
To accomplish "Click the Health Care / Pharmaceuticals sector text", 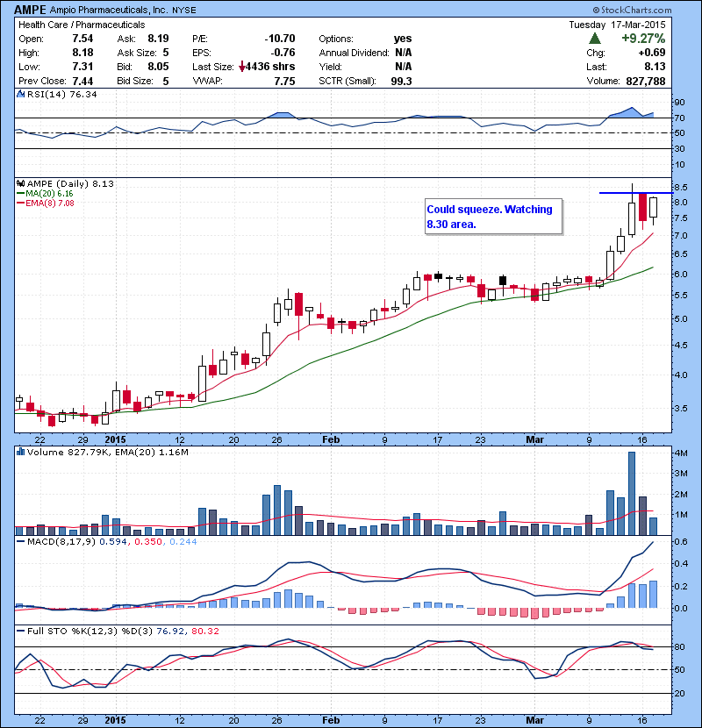I will click(82, 25).
